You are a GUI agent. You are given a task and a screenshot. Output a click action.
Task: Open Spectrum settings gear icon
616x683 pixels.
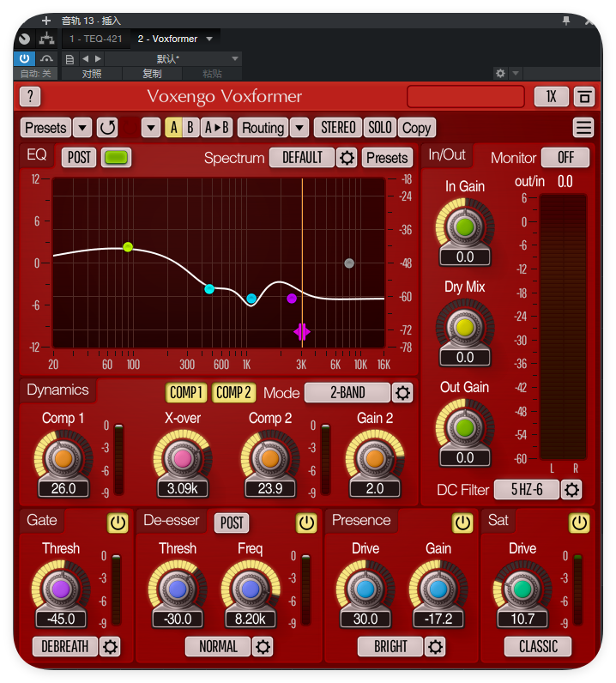[x=347, y=158]
